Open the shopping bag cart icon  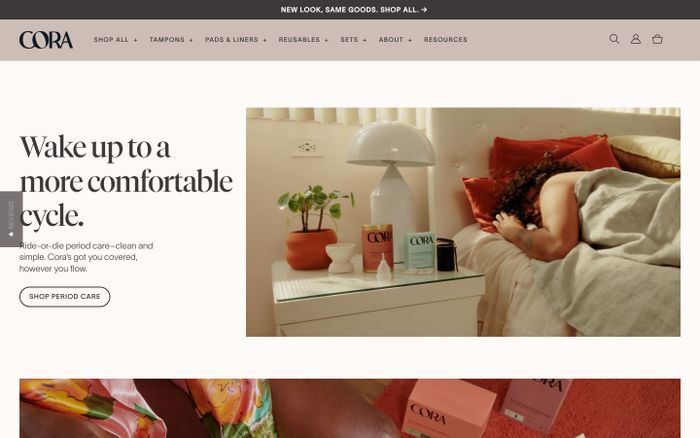(x=657, y=39)
